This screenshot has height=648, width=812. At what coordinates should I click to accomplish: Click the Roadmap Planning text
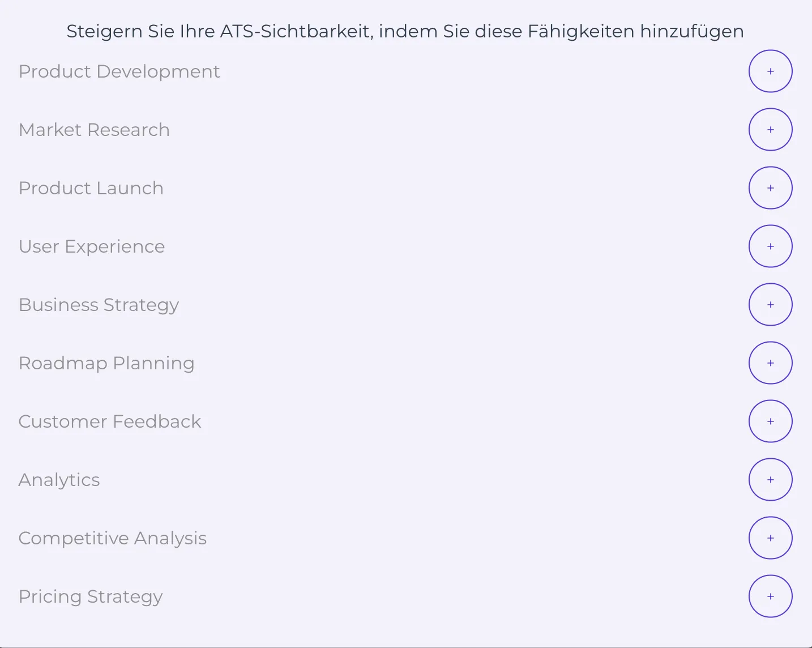(106, 363)
